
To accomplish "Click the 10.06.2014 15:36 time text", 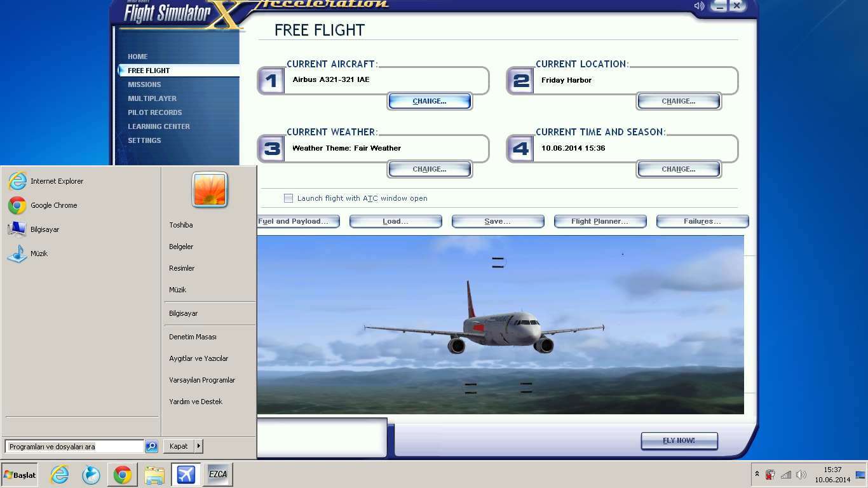I will (x=573, y=148).
